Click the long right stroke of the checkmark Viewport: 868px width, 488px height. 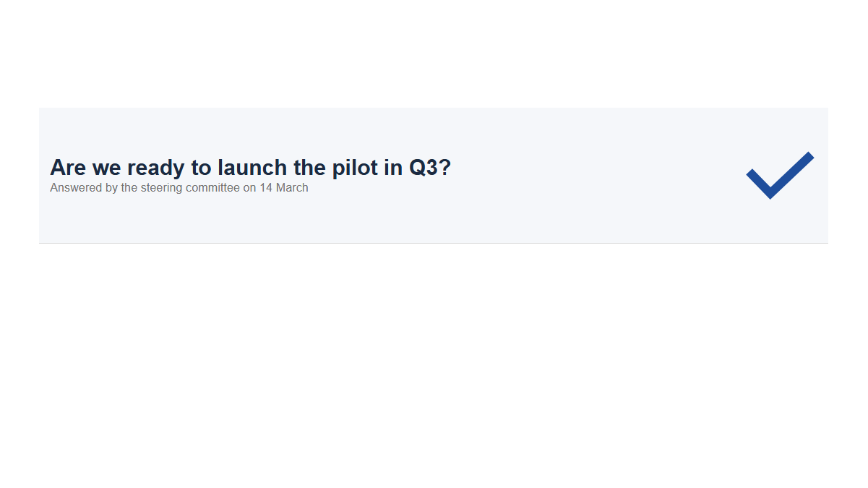(x=793, y=174)
